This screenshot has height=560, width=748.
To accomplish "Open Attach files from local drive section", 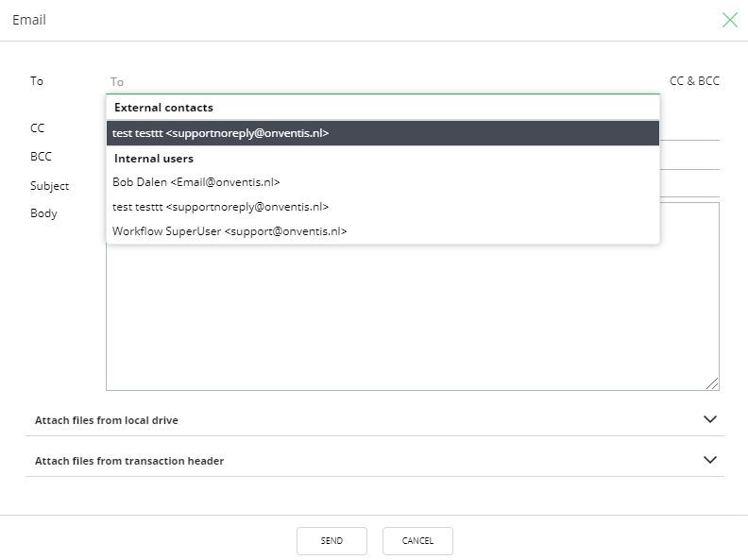I will (x=375, y=420).
